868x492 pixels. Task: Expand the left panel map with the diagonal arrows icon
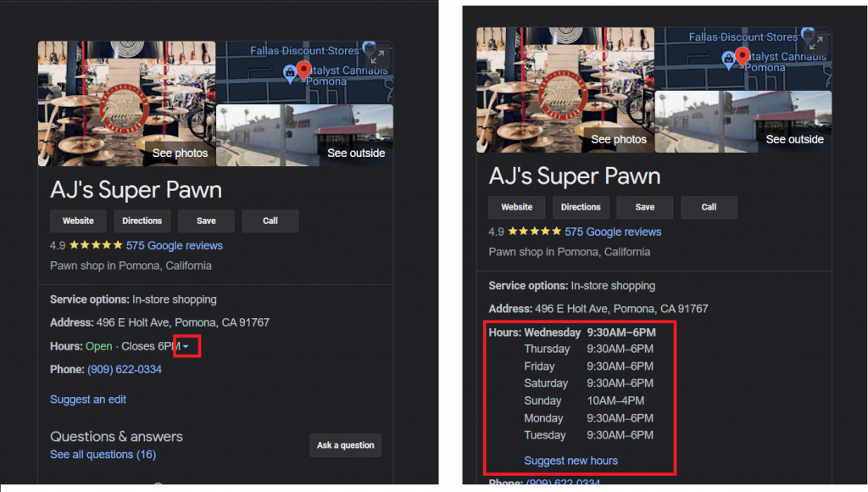(376, 53)
